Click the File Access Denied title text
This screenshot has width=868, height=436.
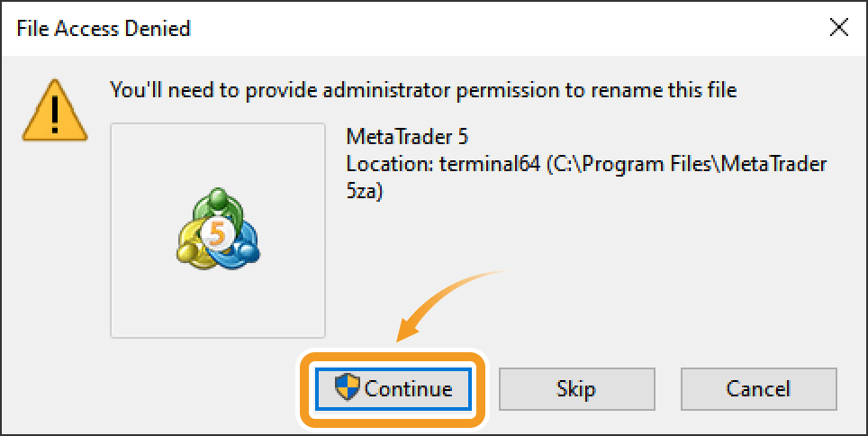104,29
